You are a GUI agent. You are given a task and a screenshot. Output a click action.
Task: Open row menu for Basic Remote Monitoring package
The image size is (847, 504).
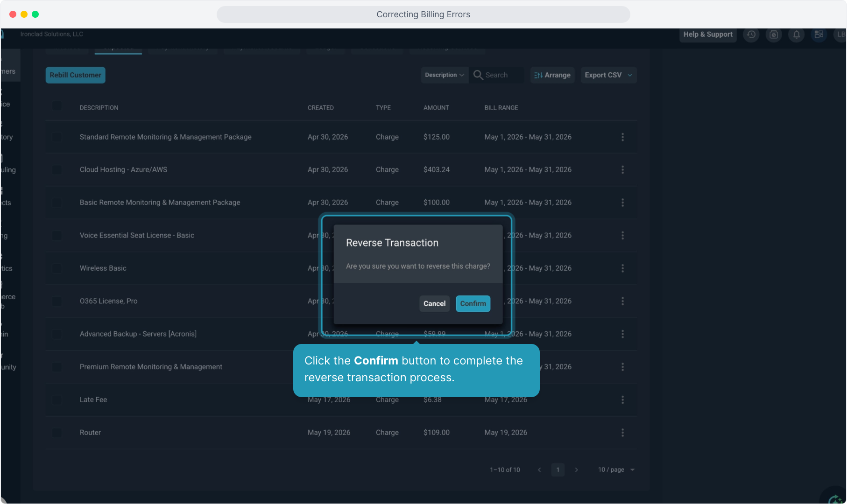pyautogui.click(x=622, y=203)
